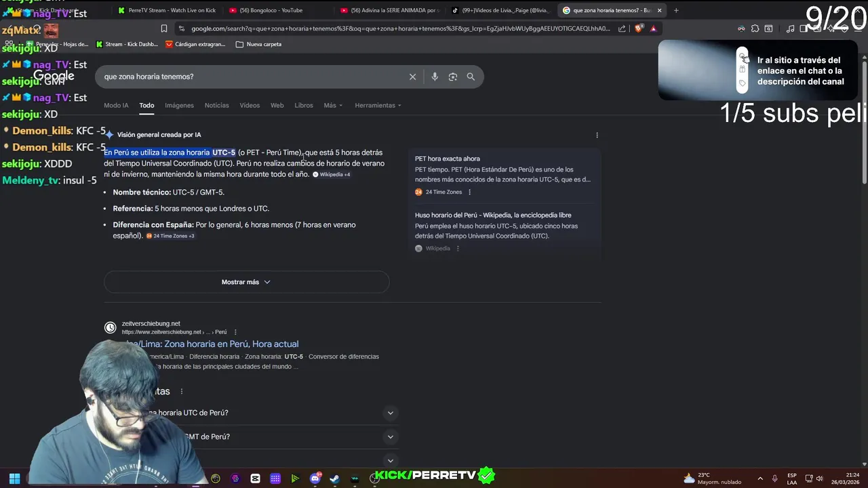
Task: Click the browser address bar URL
Action: [x=400, y=28]
